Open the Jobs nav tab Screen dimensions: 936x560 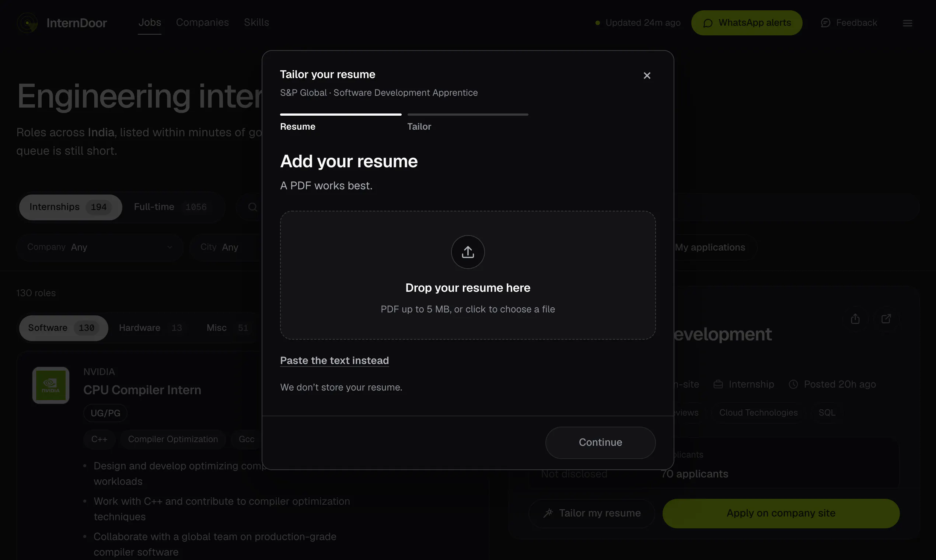[150, 22]
